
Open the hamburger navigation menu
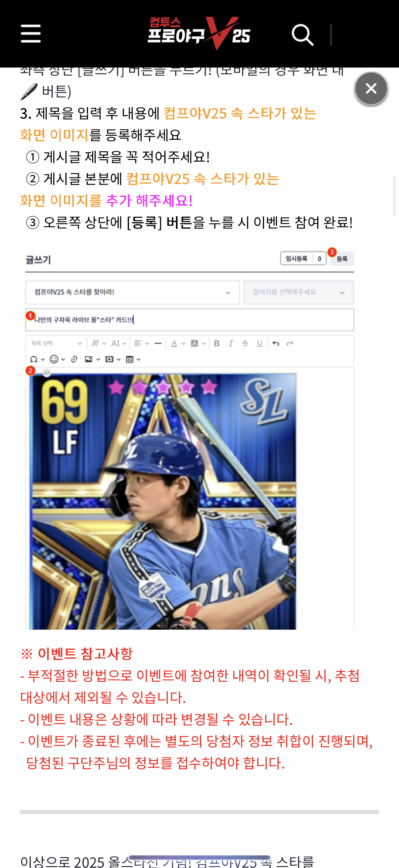pyautogui.click(x=31, y=34)
